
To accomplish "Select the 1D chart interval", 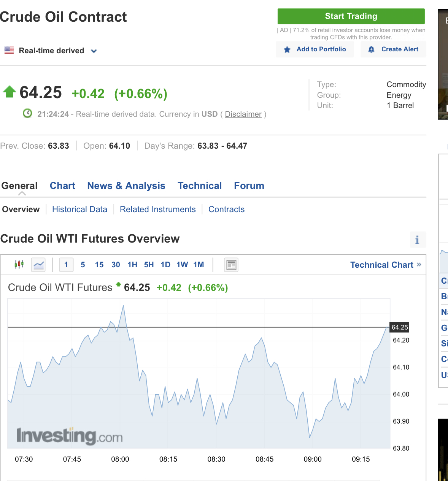I will [165, 265].
